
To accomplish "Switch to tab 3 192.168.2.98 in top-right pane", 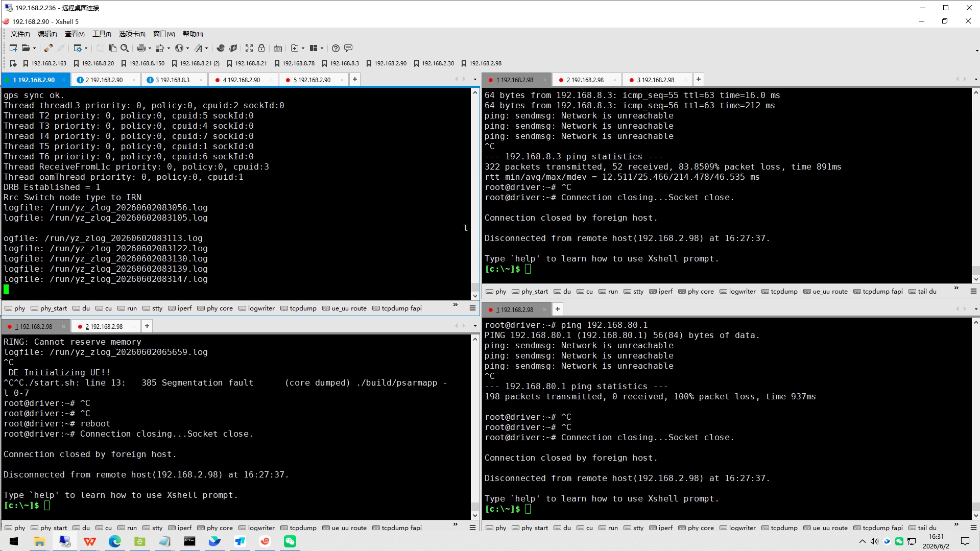I will tap(656, 80).
